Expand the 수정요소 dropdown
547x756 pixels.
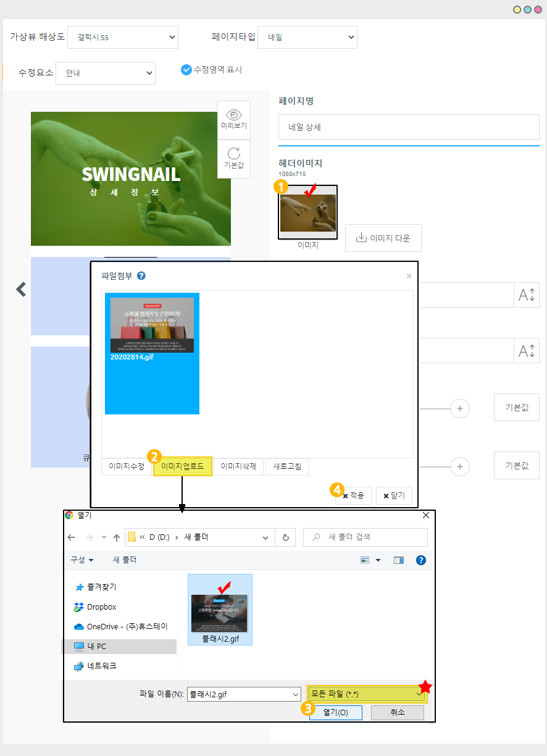(105, 73)
